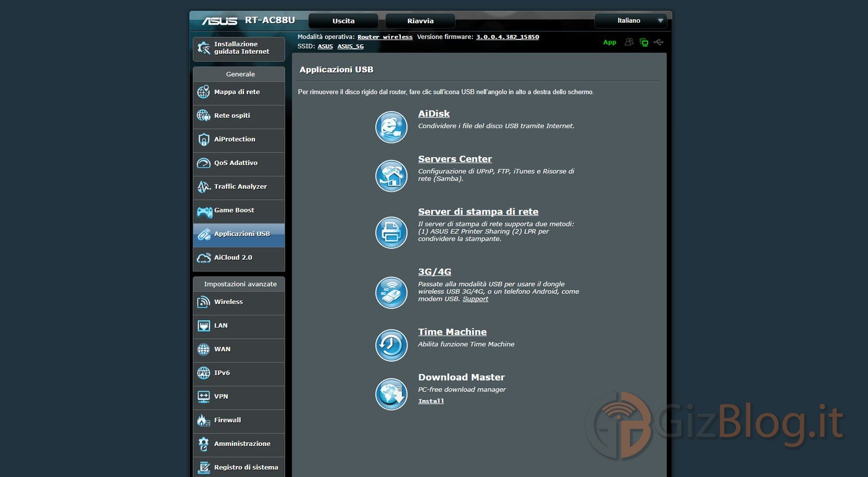Click the Mappa di rete icon
The image size is (868, 477).
coord(203,92)
